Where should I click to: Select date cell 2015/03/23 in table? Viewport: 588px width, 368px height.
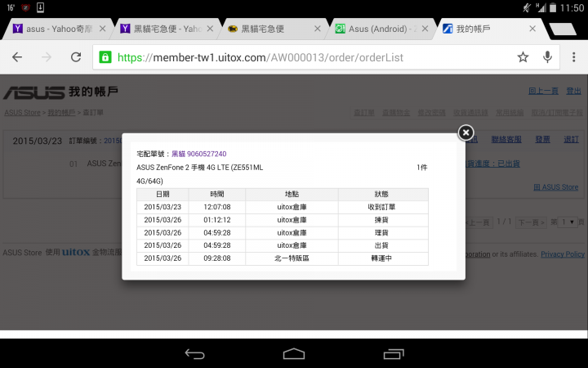pyautogui.click(x=163, y=207)
